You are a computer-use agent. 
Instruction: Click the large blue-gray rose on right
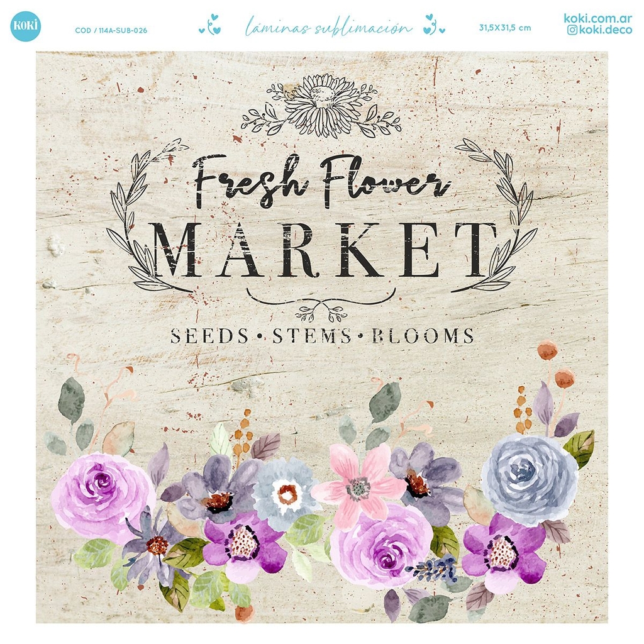(530, 480)
